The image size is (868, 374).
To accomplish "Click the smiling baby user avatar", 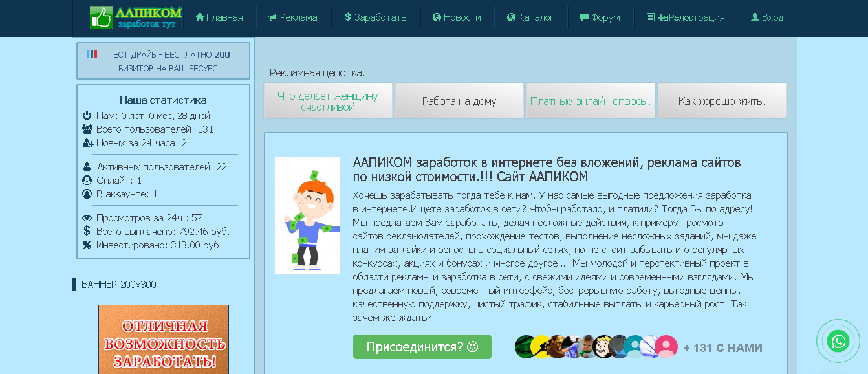I will pos(586,347).
